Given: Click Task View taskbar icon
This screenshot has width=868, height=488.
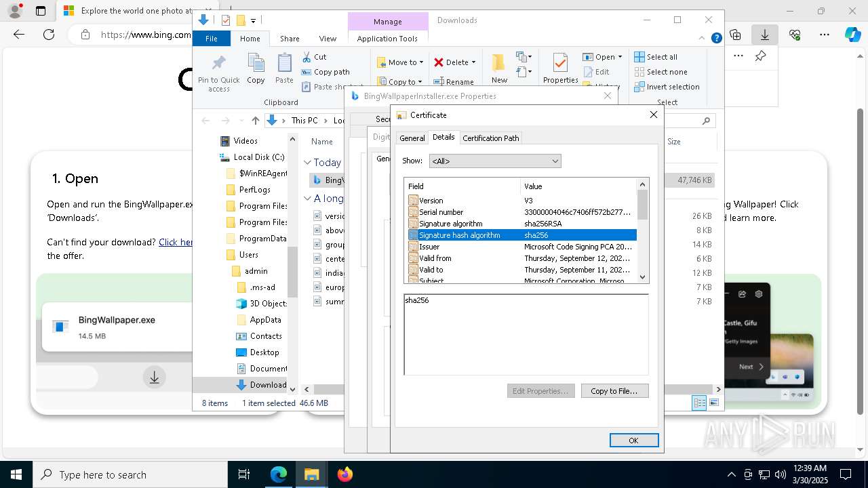Looking at the screenshot, I should pyautogui.click(x=244, y=474).
